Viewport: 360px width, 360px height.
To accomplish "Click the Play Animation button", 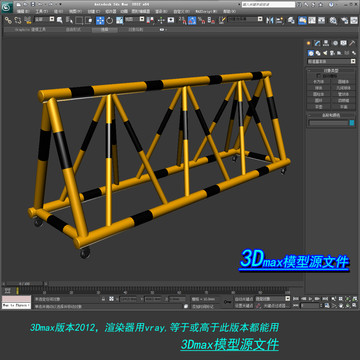I will (x=311, y=299).
